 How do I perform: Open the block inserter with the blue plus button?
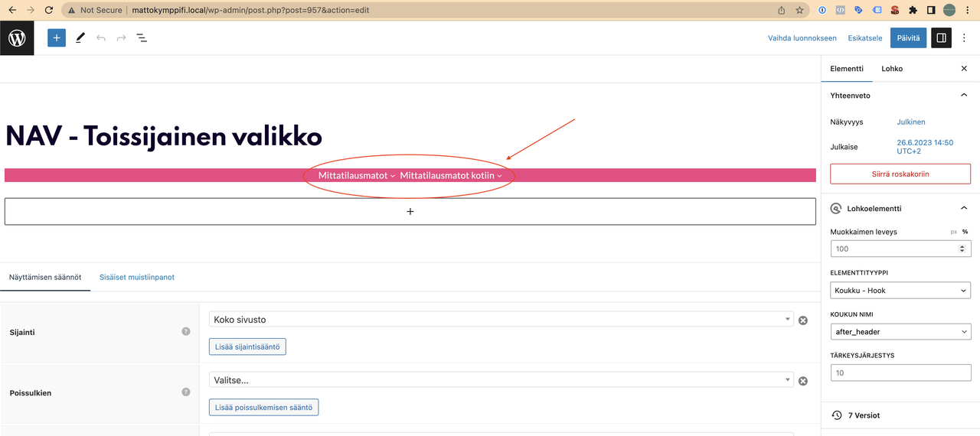coord(57,37)
